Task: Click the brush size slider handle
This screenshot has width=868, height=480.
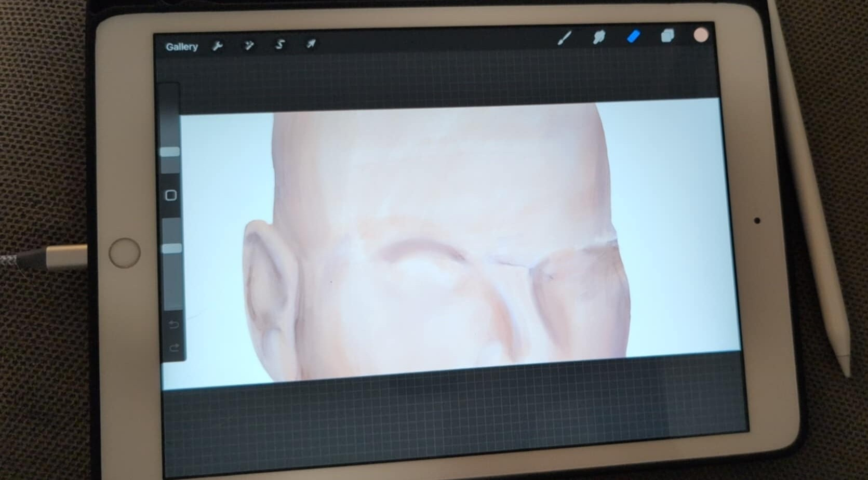Action: tap(169, 152)
